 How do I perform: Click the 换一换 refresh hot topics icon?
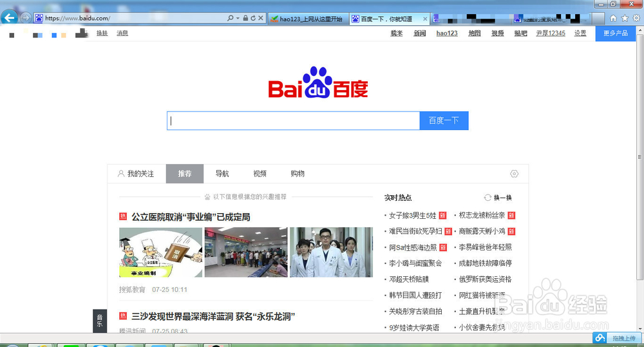click(x=488, y=198)
